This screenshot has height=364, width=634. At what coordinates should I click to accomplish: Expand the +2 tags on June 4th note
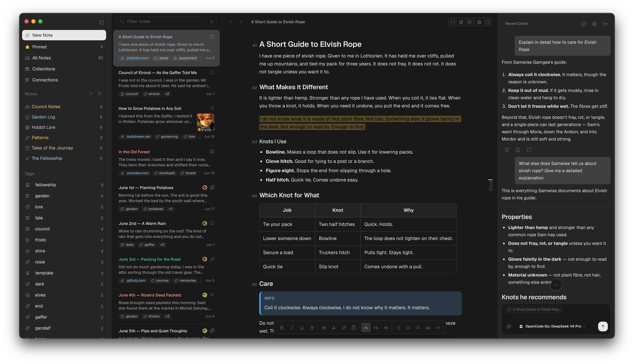pyautogui.click(x=167, y=316)
